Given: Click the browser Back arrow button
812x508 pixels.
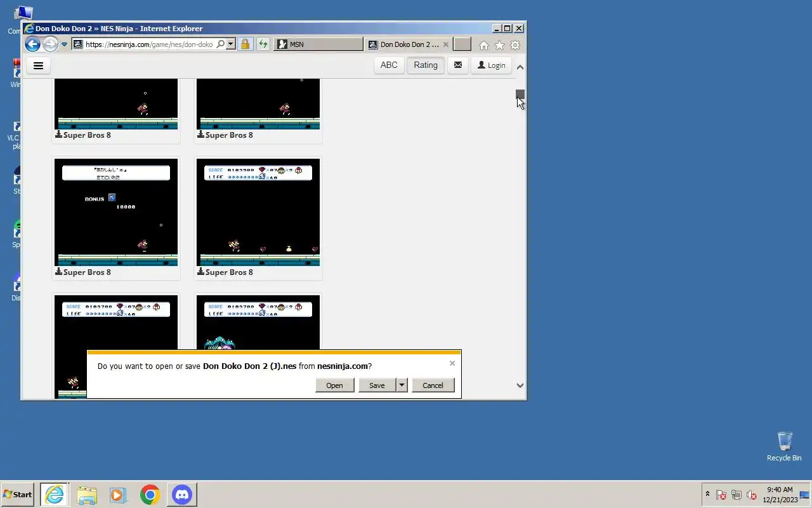Looking at the screenshot, I should pyautogui.click(x=32, y=44).
